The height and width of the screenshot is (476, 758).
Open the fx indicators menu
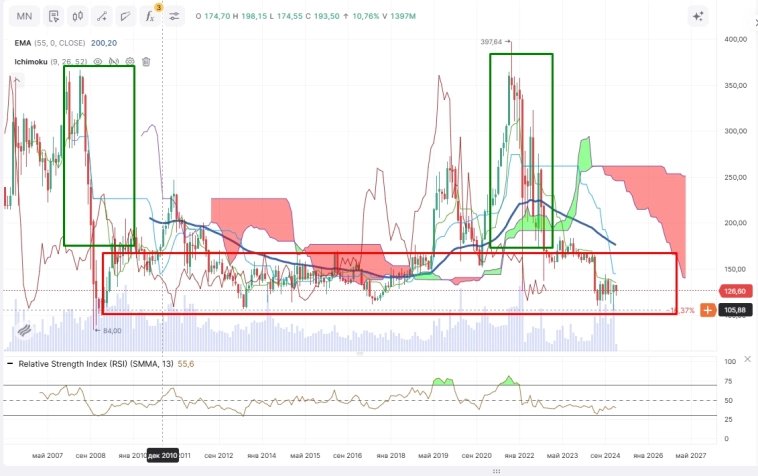150,16
